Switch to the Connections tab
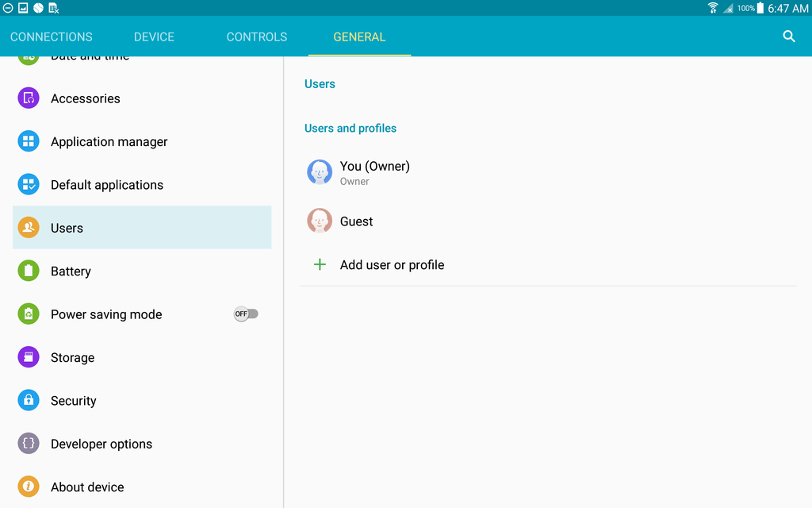812x508 pixels. click(x=52, y=37)
